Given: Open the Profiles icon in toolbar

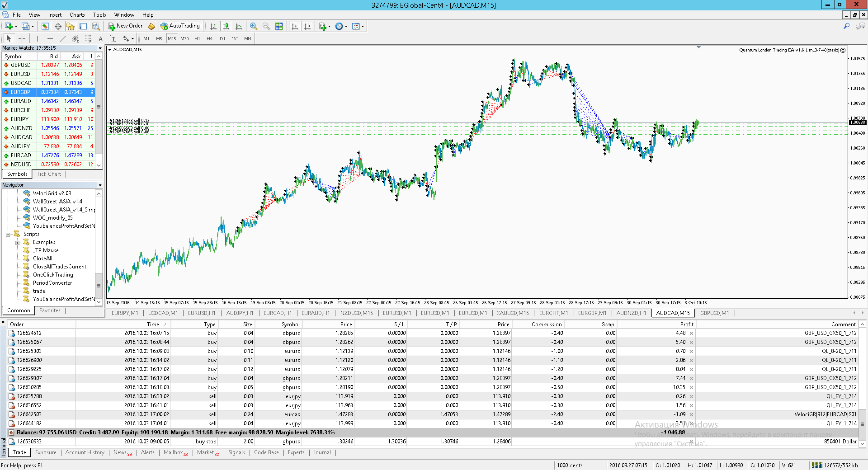Looking at the screenshot, I should pyautogui.click(x=26, y=26).
